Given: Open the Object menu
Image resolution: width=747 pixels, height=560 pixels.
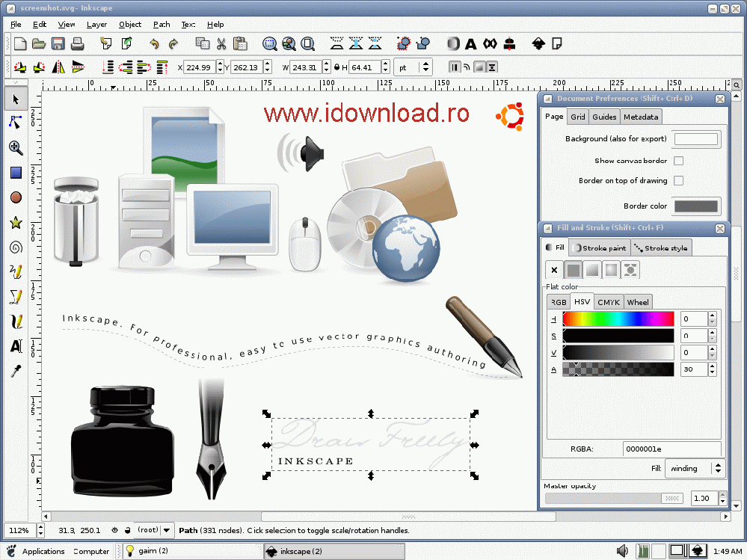Looking at the screenshot, I should tap(130, 24).
